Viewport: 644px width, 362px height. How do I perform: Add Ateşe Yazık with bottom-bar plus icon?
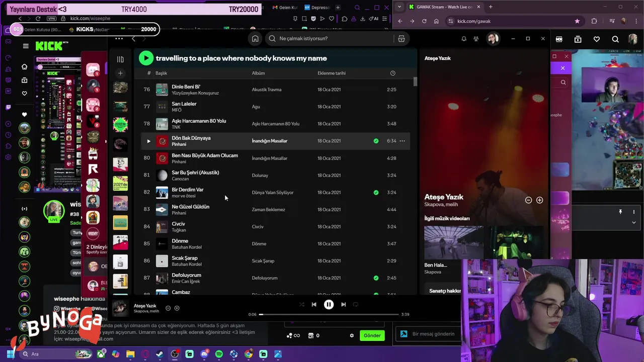click(x=177, y=308)
